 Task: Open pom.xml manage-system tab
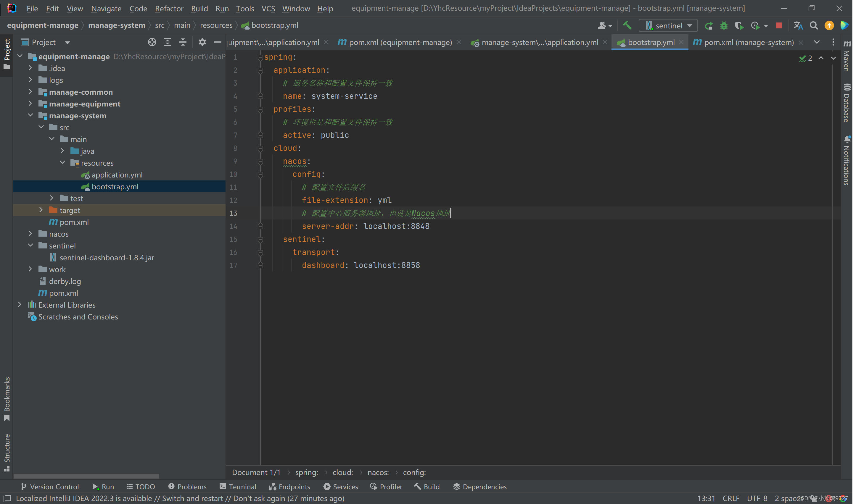tap(749, 42)
